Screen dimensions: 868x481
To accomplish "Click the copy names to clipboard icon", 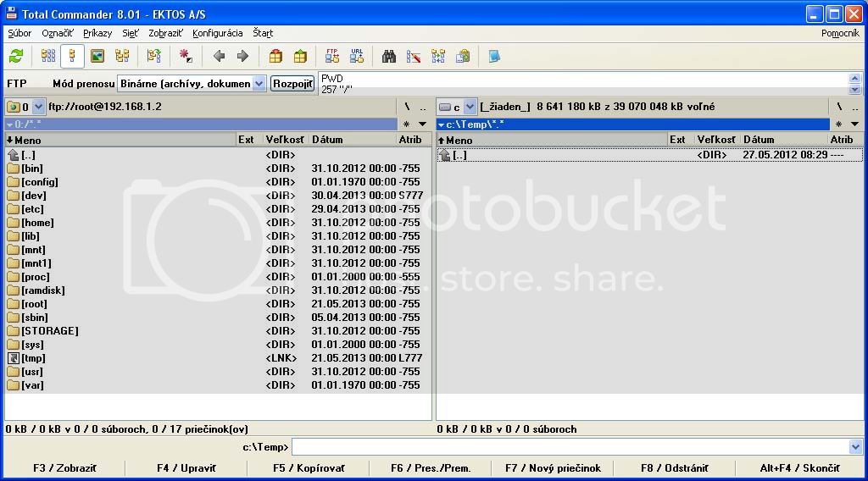I will pos(463,56).
